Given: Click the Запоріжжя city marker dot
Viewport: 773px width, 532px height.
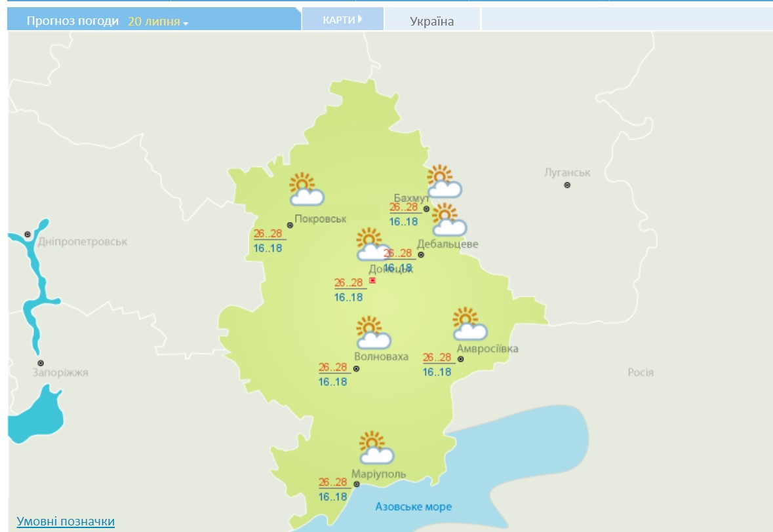Looking at the screenshot, I should 41,363.
